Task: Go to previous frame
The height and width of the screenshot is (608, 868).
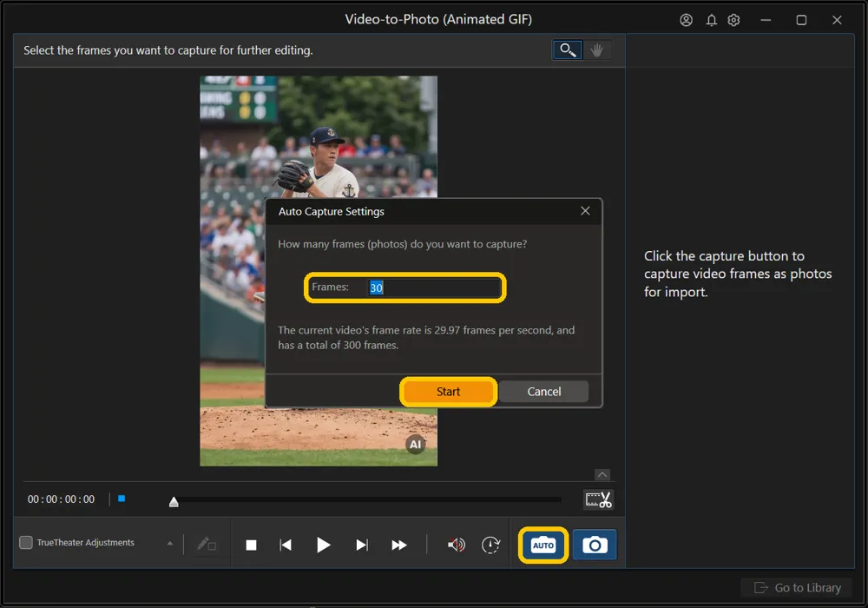Action: [x=286, y=545]
